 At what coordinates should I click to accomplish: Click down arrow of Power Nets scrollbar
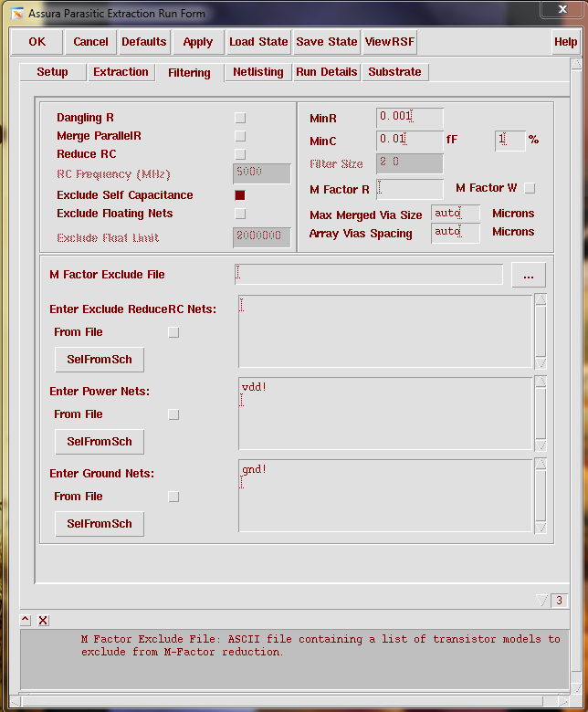(541, 445)
